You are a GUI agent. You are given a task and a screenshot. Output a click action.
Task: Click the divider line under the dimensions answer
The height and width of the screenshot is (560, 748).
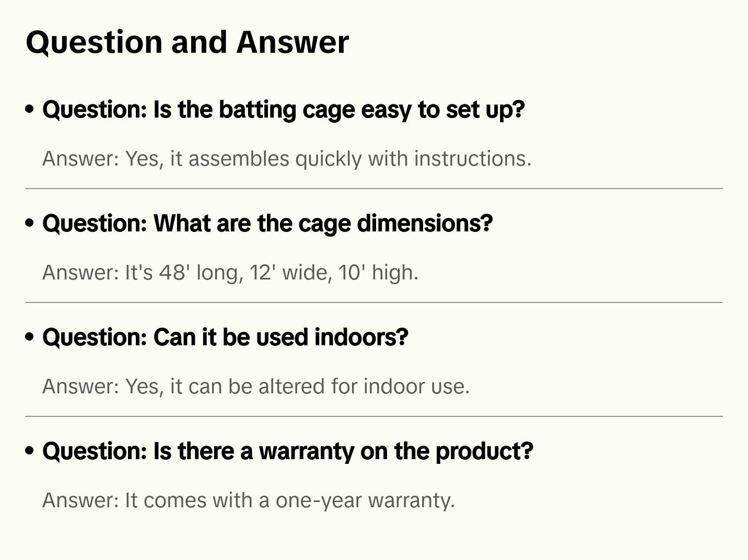pyautogui.click(x=374, y=302)
